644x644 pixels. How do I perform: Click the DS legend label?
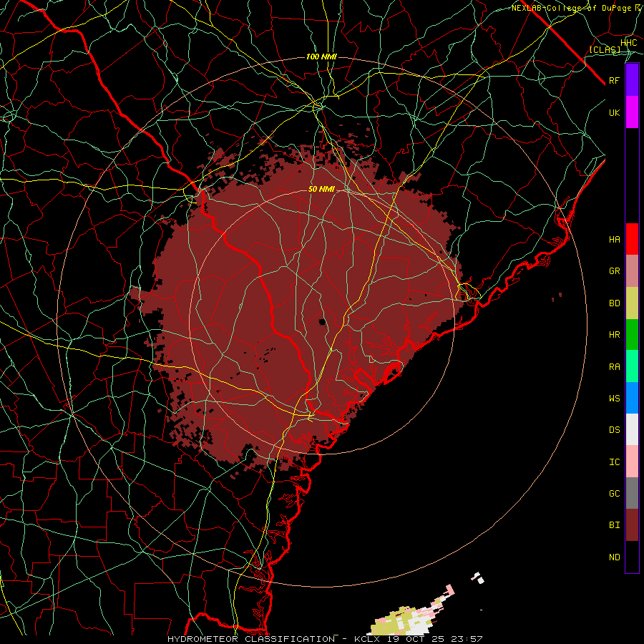pyautogui.click(x=615, y=430)
